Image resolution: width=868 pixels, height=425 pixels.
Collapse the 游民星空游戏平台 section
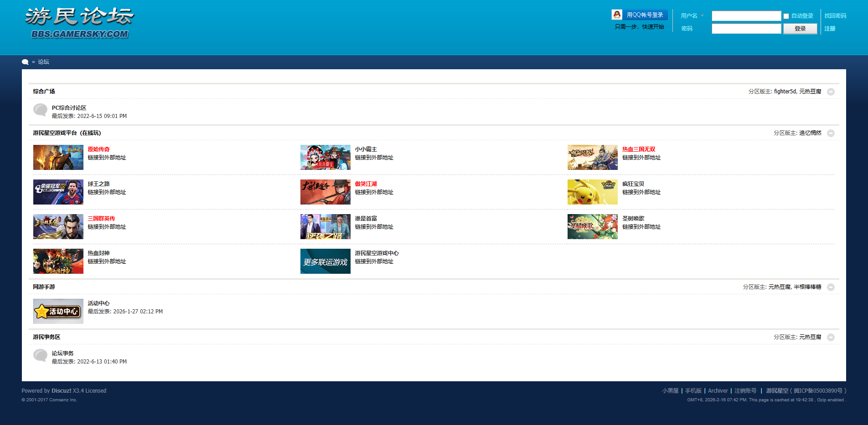[831, 133]
